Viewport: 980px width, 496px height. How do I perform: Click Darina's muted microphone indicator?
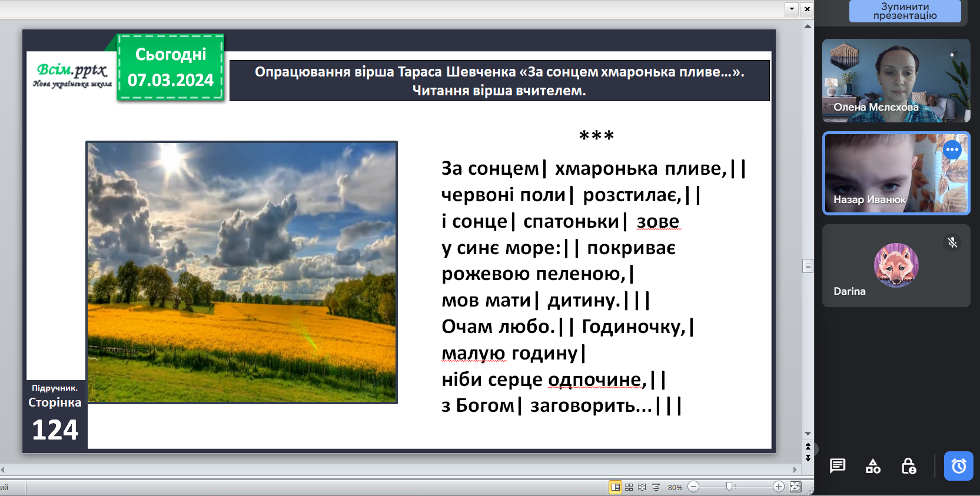[x=952, y=242]
